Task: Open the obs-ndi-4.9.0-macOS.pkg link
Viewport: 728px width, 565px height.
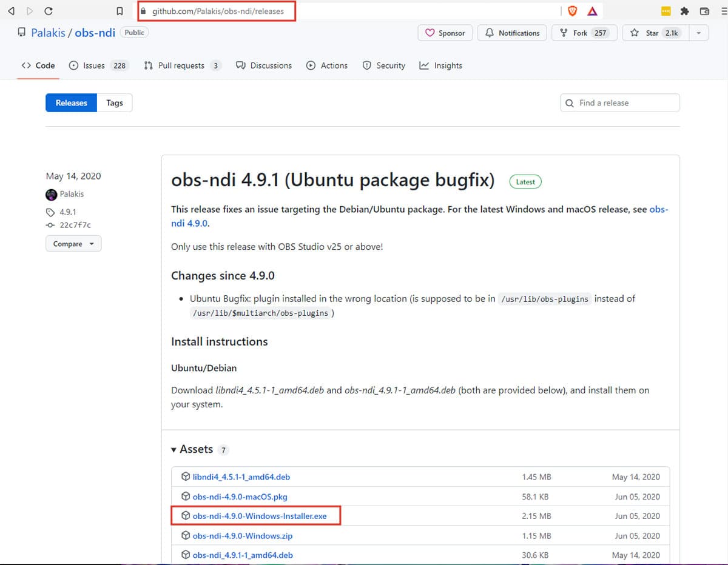Action: (x=240, y=496)
